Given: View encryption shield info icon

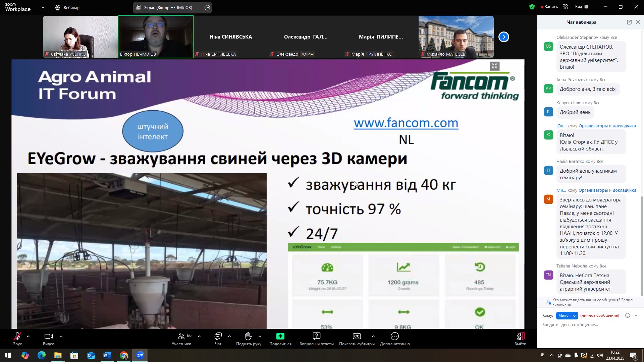Looking at the screenshot, I should point(532,7).
